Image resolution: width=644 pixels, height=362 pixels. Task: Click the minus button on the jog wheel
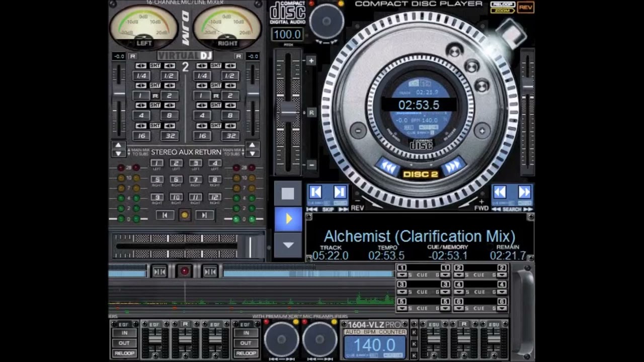358,131
